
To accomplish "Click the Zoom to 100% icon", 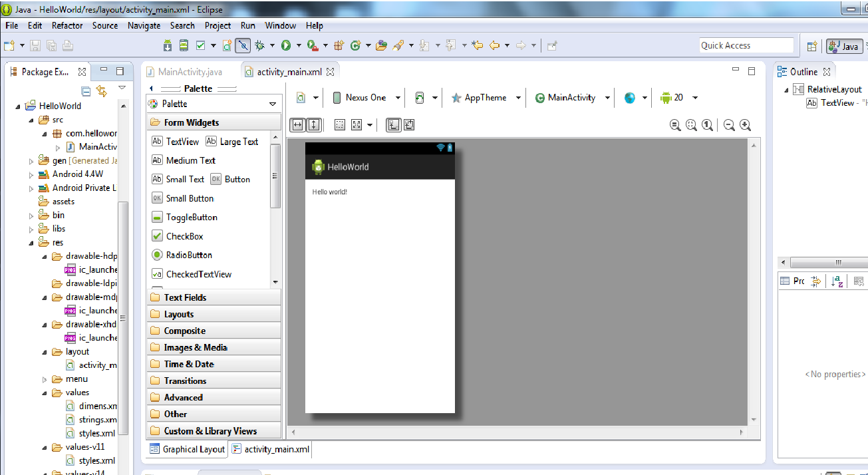I will (x=708, y=124).
